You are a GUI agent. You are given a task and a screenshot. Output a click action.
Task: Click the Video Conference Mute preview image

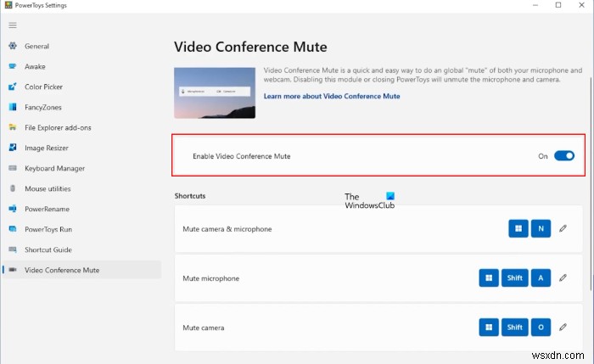[215, 93]
